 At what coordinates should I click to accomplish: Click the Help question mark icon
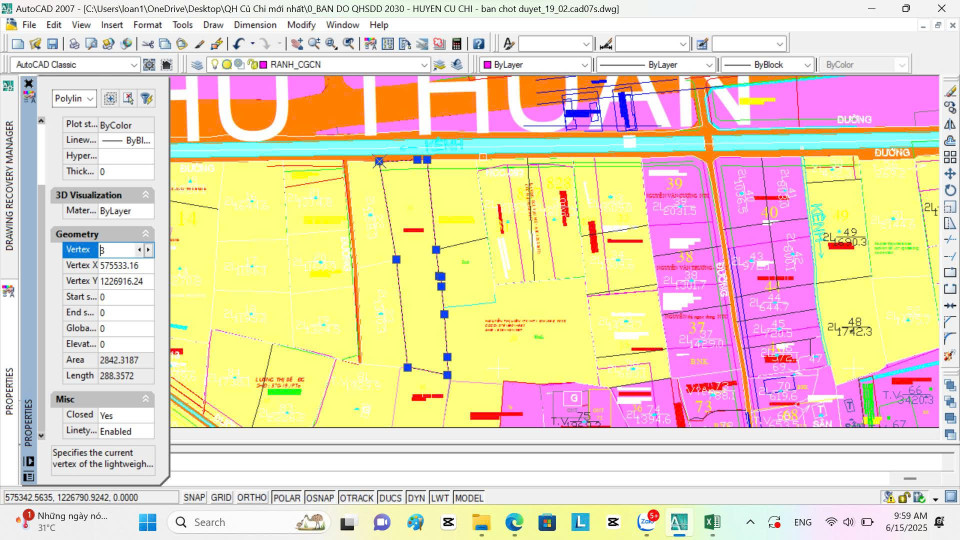[x=479, y=44]
